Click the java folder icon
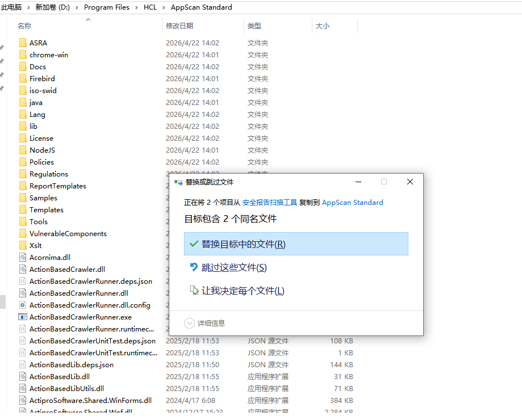 23,102
